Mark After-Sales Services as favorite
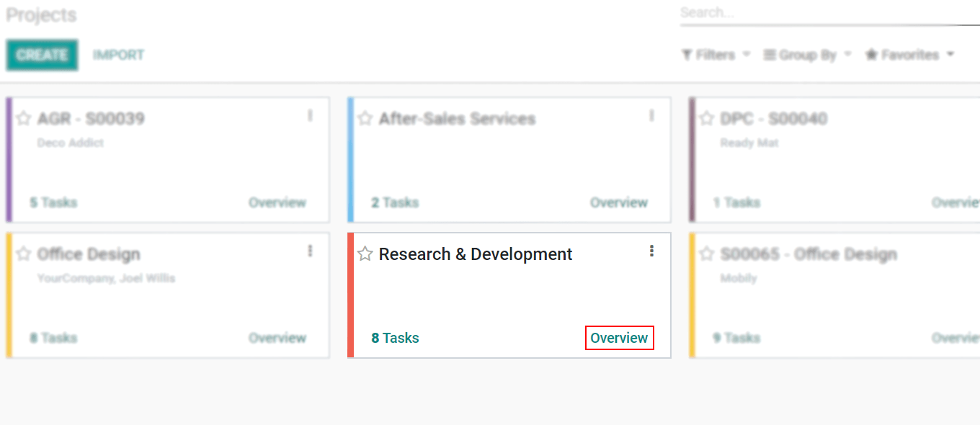 point(365,119)
